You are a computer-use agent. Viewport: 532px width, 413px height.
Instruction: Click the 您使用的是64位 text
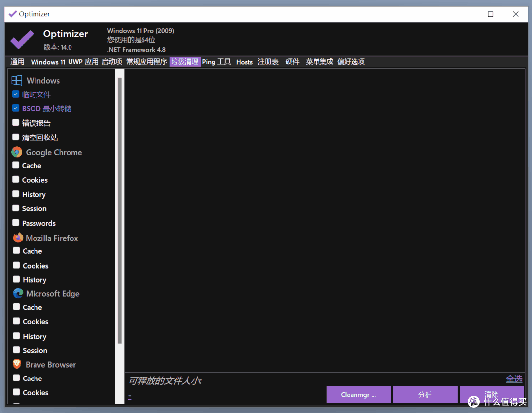coord(131,40)
